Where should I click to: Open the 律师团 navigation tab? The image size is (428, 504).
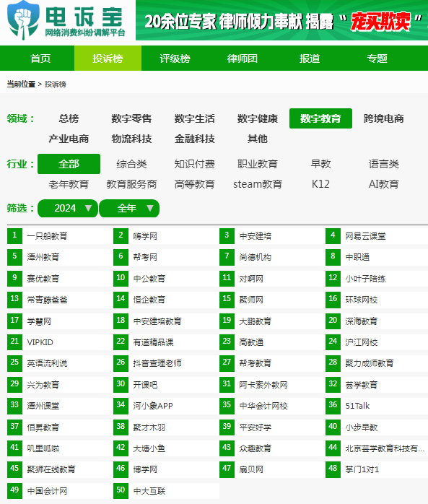pyautogui.click(x=242, y=58)
